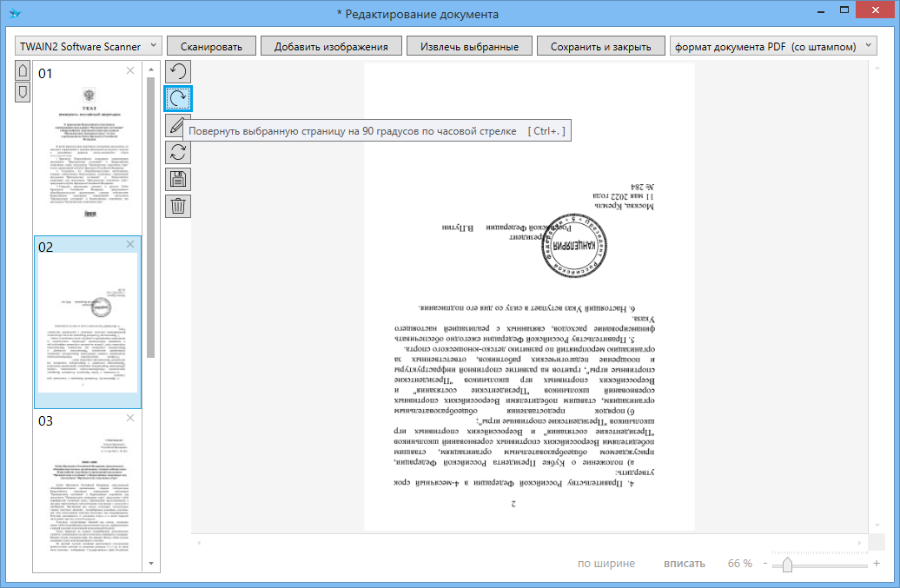This screenshot has height=588, width=900.
Task: Select page 01 thumbnail
Action: (x=86, y=148)
